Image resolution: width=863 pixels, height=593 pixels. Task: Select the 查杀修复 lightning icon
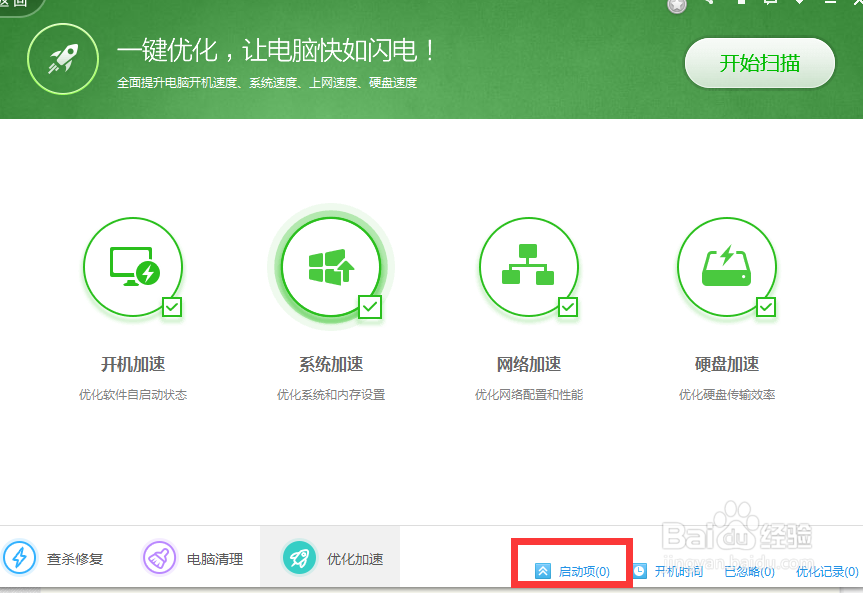[19, 558]
